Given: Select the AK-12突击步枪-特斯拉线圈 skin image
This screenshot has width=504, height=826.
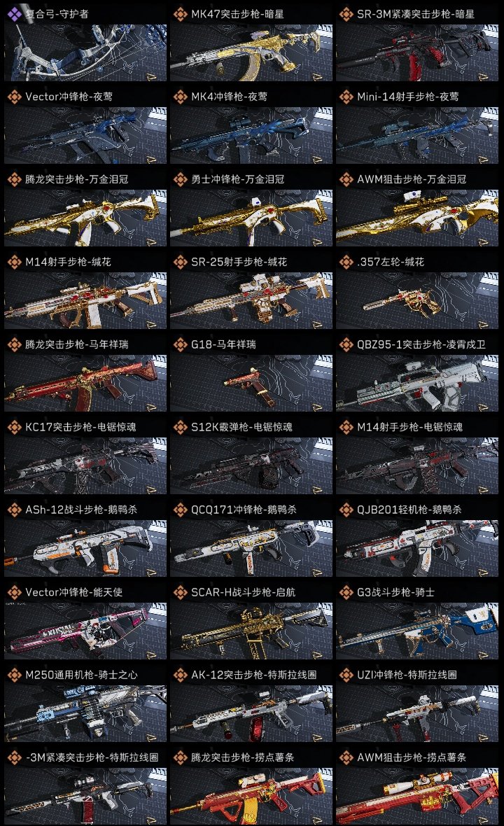Looking at the screenshot, I should (x=251, y=714).
